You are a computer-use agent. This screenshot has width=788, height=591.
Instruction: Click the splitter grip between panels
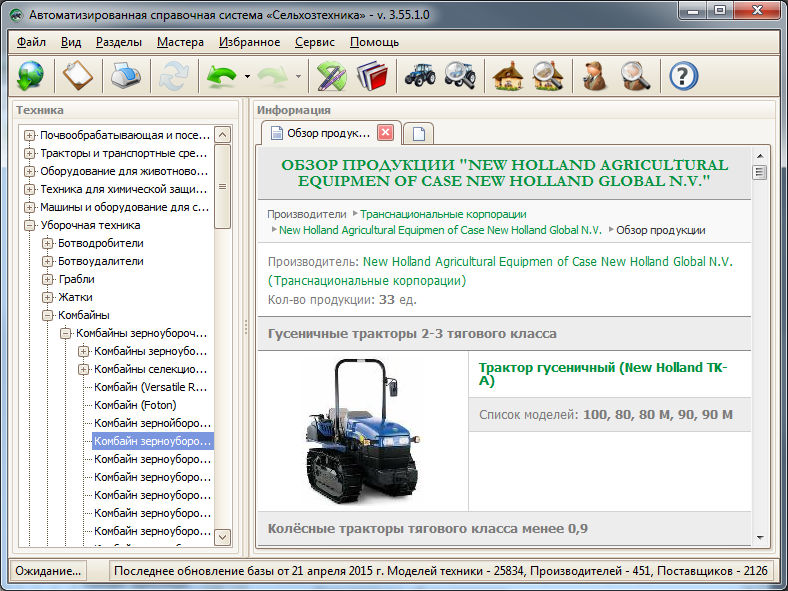[246, 328]
